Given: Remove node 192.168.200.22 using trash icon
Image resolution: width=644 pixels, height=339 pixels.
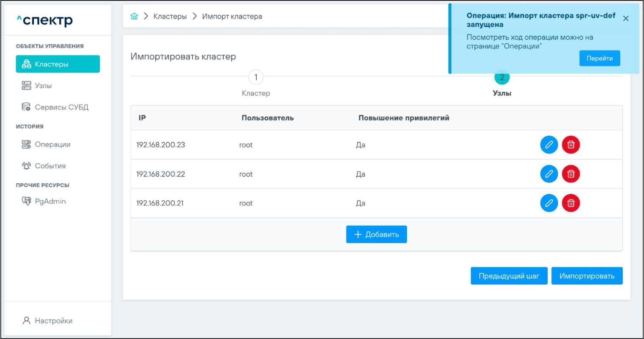Looking at the screenshot, I should coord(571,174).
